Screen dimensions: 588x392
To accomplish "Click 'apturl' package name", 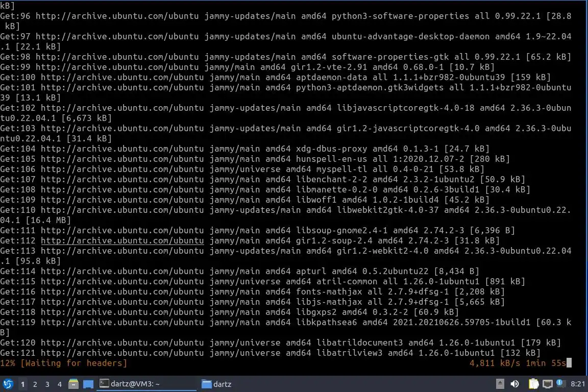I will (311, 271).
